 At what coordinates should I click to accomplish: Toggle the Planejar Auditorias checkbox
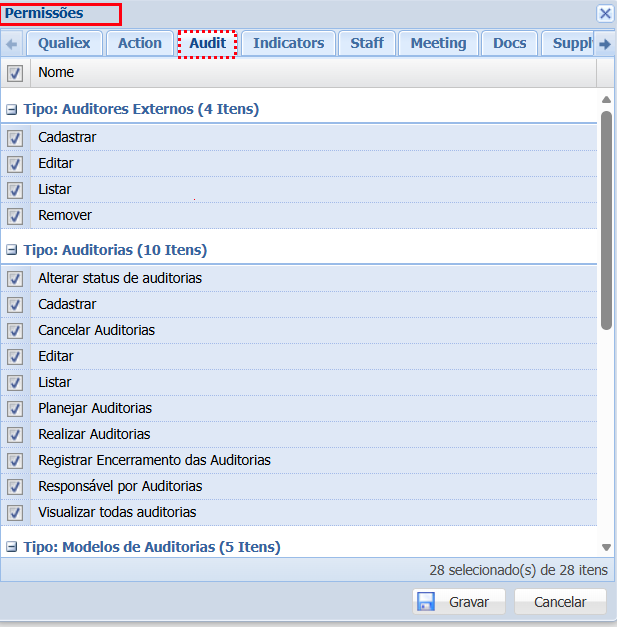click(x=15, y=408)
